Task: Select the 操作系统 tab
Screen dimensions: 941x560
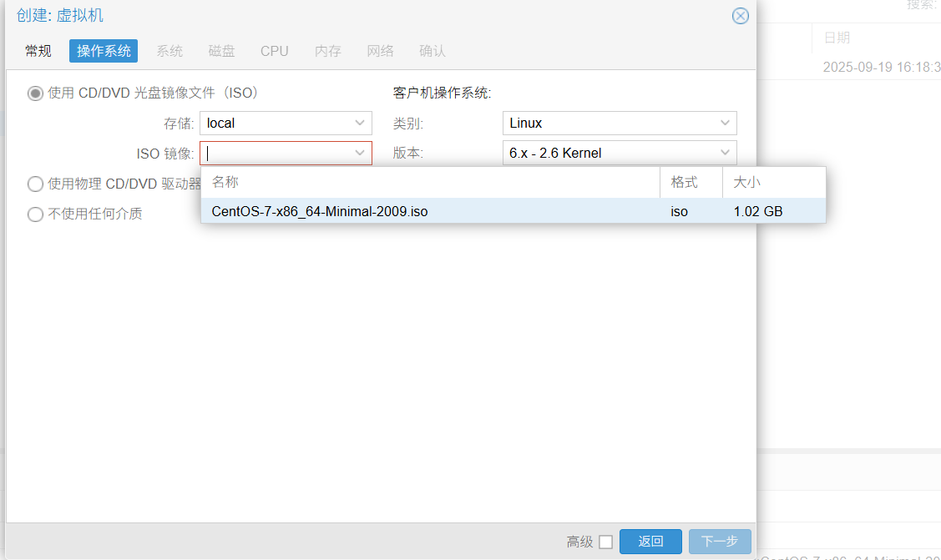Action: tap(104, 51)
